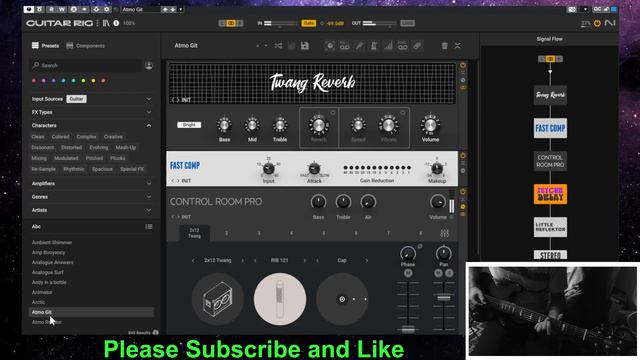The height and width of the screenshot is (360, 640).
Task: Click Little Reflektor block in Signal Flow
Action: 550,227
